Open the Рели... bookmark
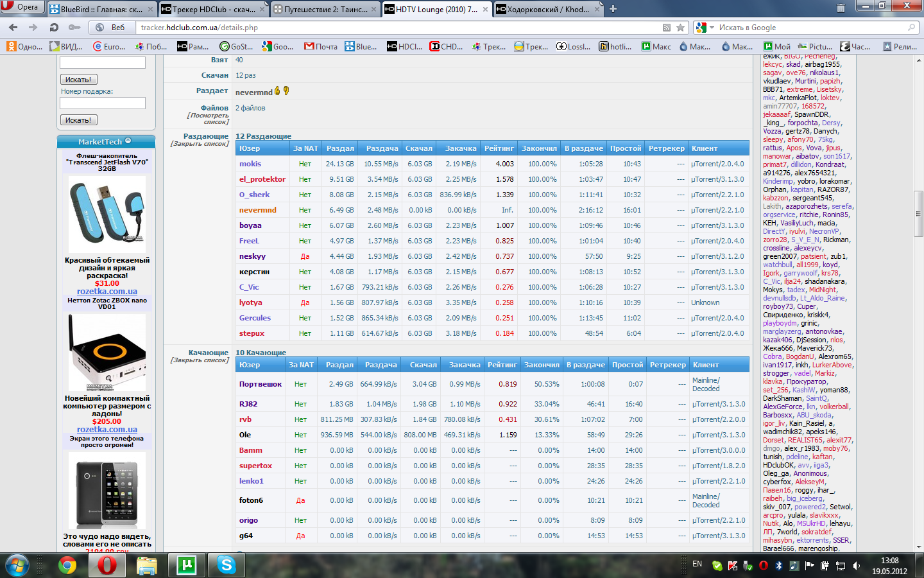The height and width of the screenshot is (578, 924). pos(900,46)
